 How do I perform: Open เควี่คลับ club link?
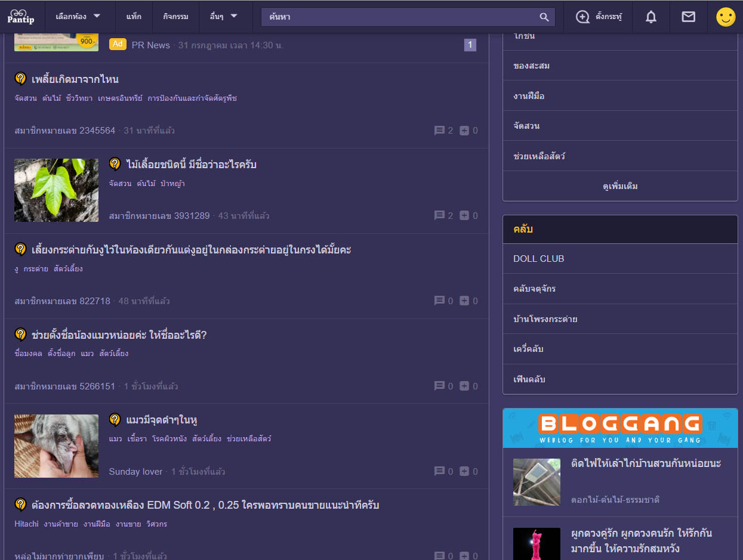(620, 349)
